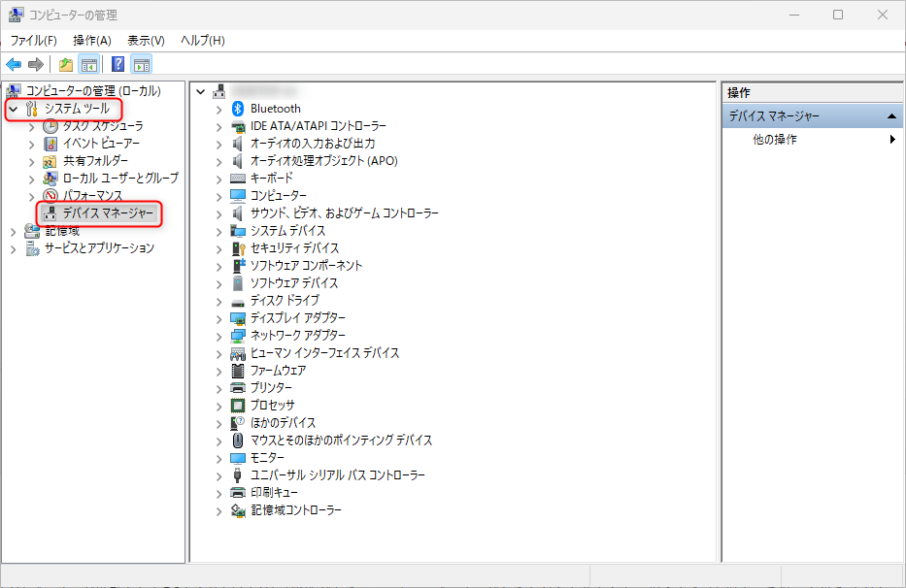Click the イベント ビューアー icon in the sidebar
Viewport: 906px width, 588px height.
pyautogui.click(x=50, y=144)
